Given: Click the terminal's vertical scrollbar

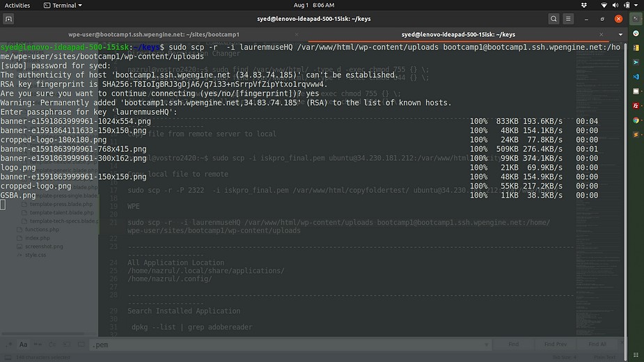Looking at the screenshot, I should coord(625,139).
